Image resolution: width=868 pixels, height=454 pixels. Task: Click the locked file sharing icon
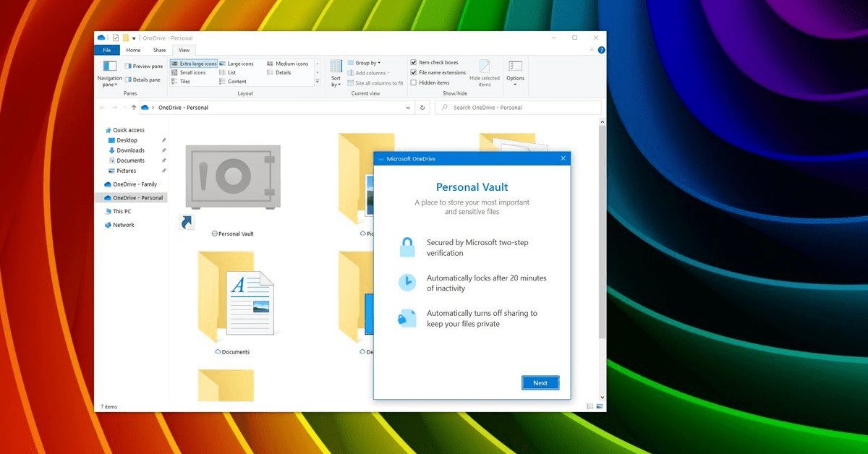[407, 318]
